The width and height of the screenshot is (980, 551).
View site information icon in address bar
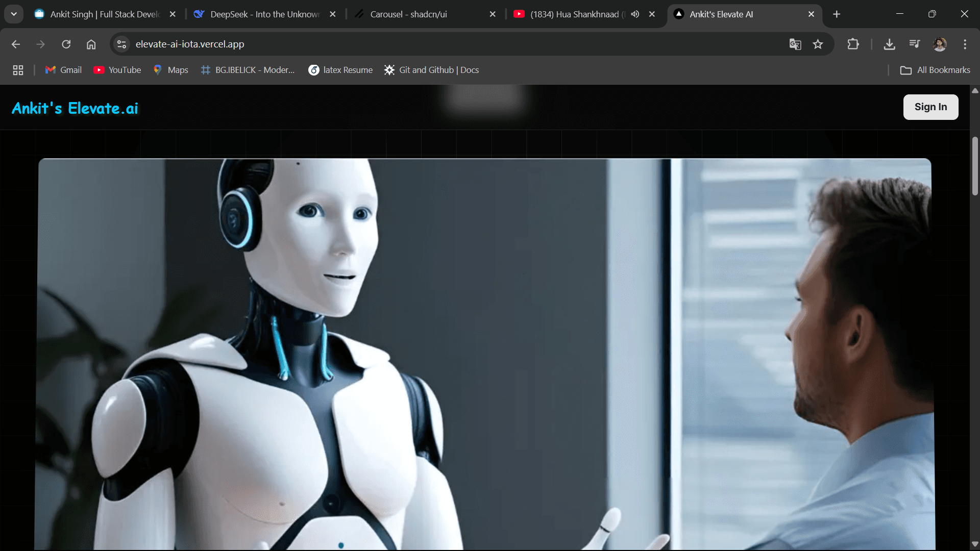point(121,44)
